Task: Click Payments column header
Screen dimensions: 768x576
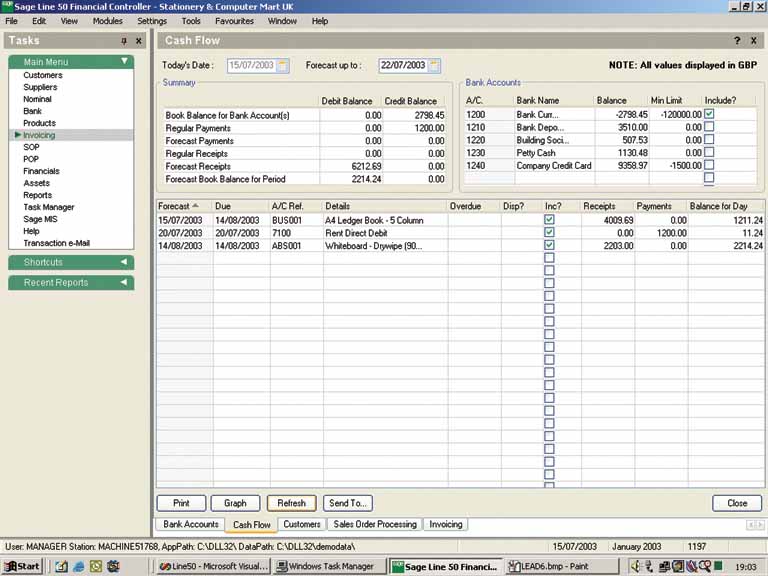Action: pyautogui.click(x=661, y=206)
